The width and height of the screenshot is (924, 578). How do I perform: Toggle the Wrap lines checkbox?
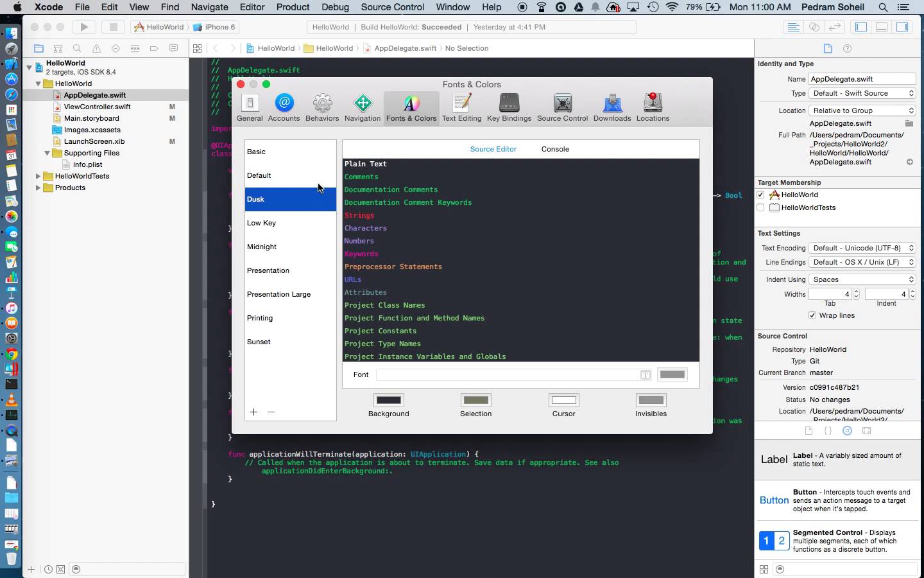[812, 315]
